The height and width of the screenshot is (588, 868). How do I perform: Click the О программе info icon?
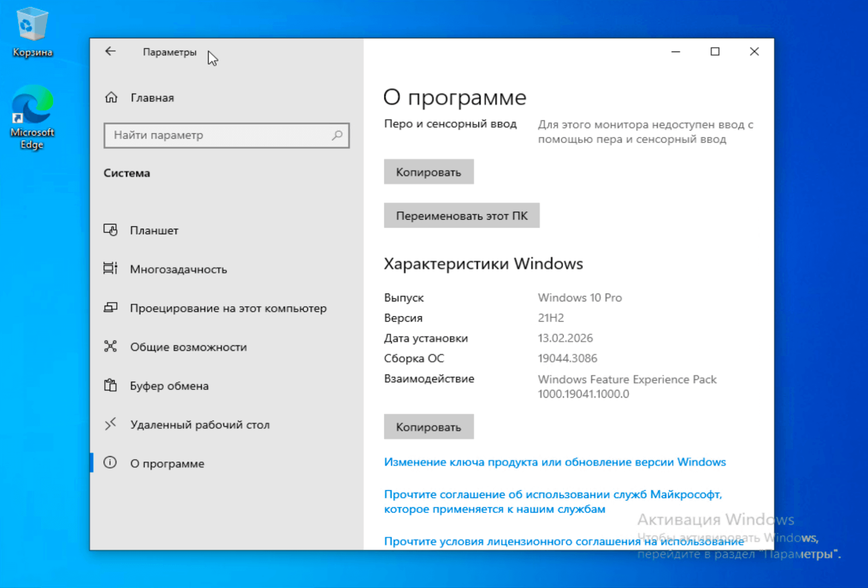[111, 463]
